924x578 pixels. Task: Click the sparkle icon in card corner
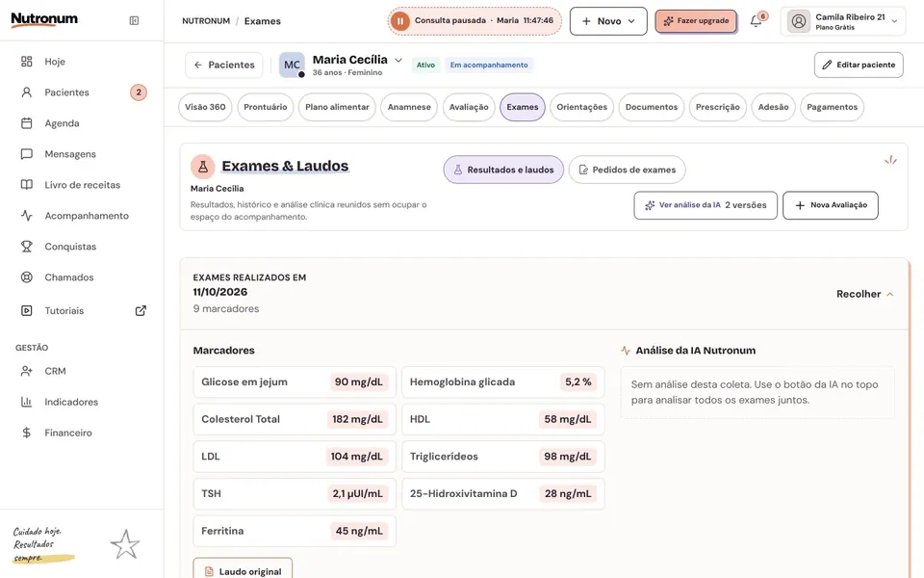(x=890, y=160)
